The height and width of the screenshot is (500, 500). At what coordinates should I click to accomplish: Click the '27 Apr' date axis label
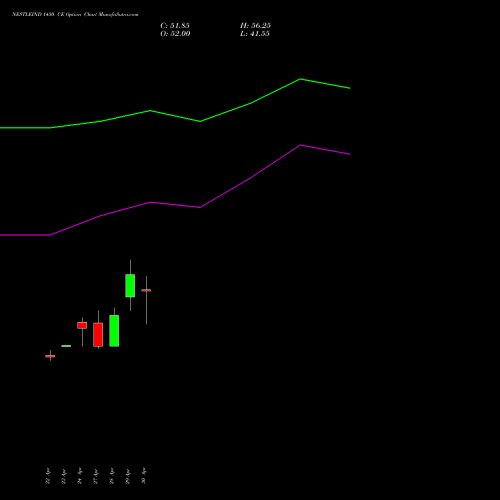coord(96,476)
